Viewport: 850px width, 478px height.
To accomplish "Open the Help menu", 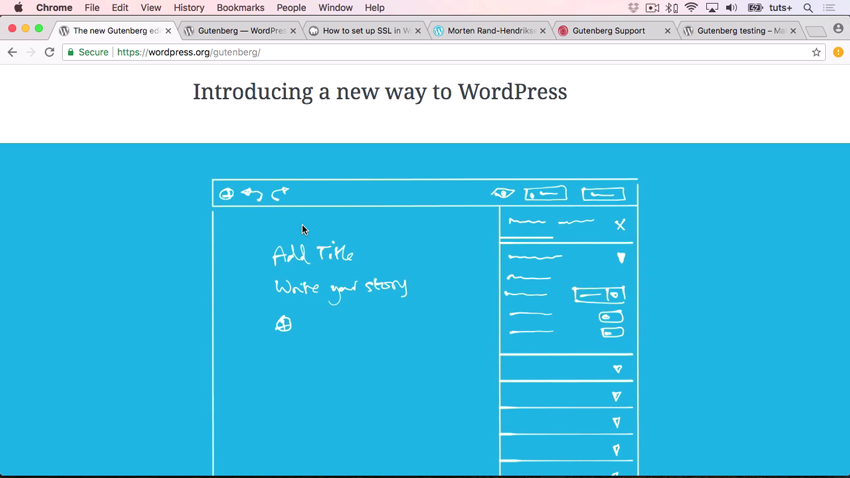I will [374, 8].
